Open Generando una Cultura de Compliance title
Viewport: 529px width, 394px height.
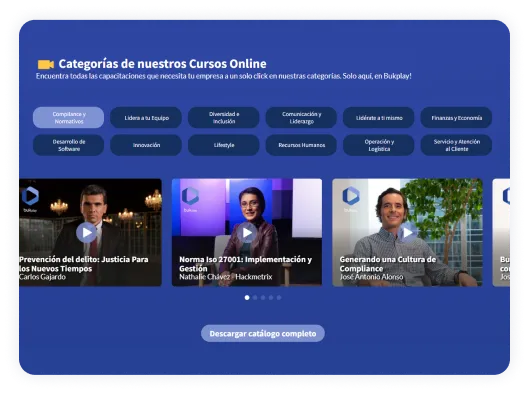(388, 264)
